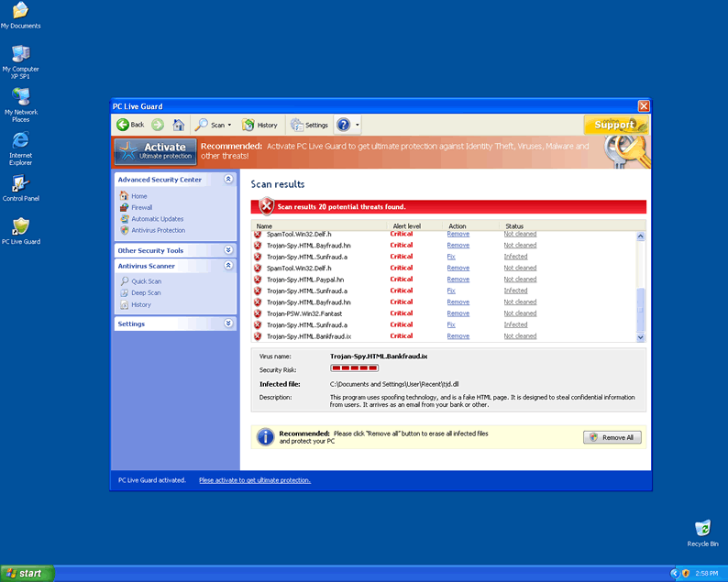Click the Home house toolbar icon
Viewport: 728px width, 582px height.
click(179, 125)
